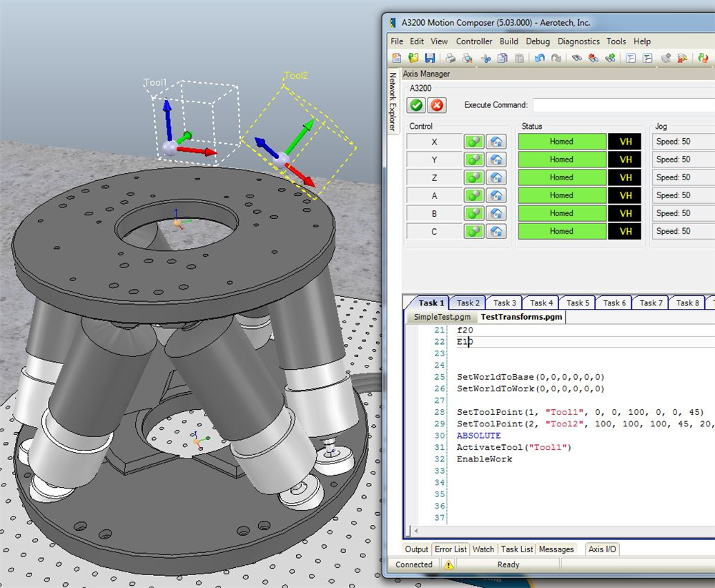
Task: Click the Undo arrow toolbar icon
Action: pyautogui.click(x=539, y=58)
